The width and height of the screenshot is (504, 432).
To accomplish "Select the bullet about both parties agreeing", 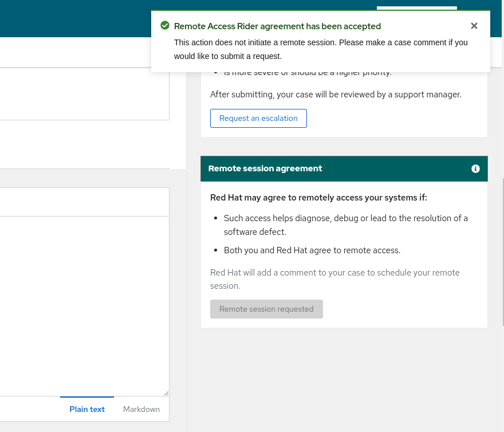I will click(x=312, y=250).
